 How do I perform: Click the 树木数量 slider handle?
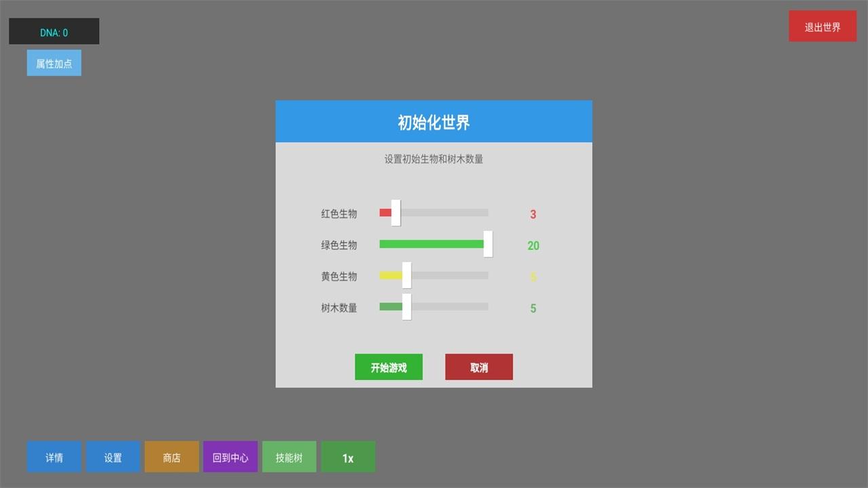coord(407,306)
